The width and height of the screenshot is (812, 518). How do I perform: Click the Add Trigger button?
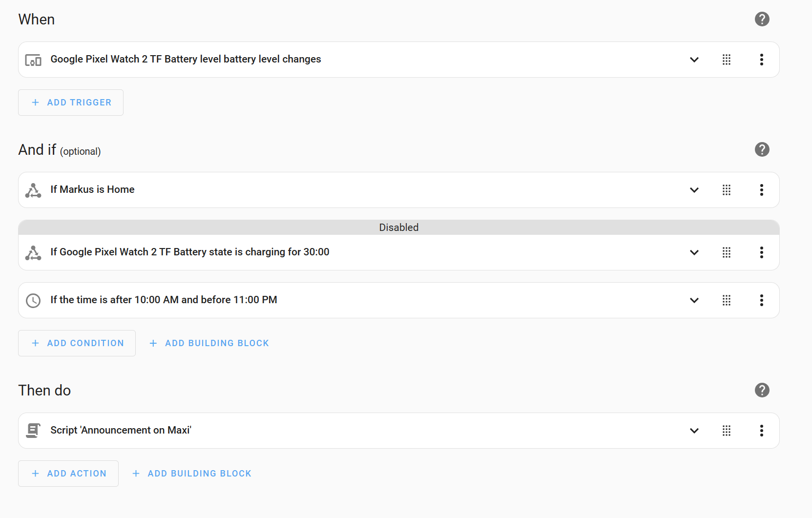(71, 103)
